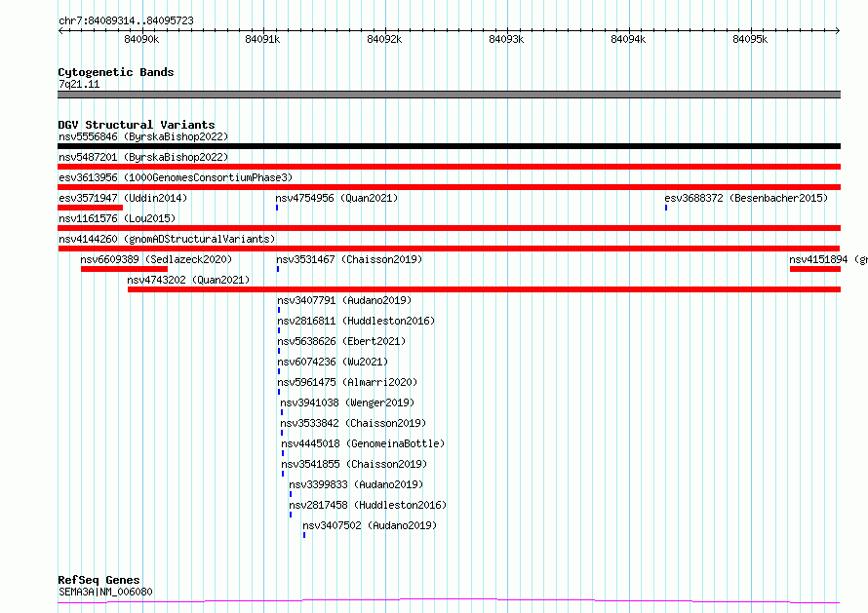Image resolution: width=868 pixels, height=613 pixels.
Task: Select the esv3571947 (Uddin2014) label
Action: 123,198
